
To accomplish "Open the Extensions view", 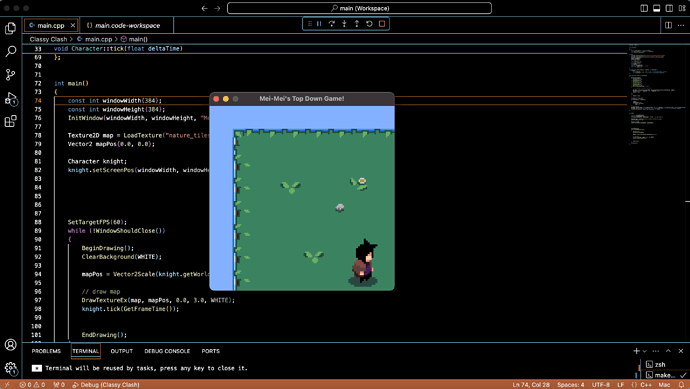I will [11, 121].
